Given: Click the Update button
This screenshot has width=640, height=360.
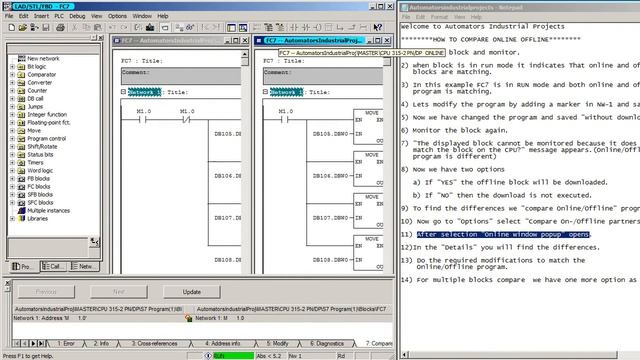Looking at the screenshot, I should tap(191, 292).
